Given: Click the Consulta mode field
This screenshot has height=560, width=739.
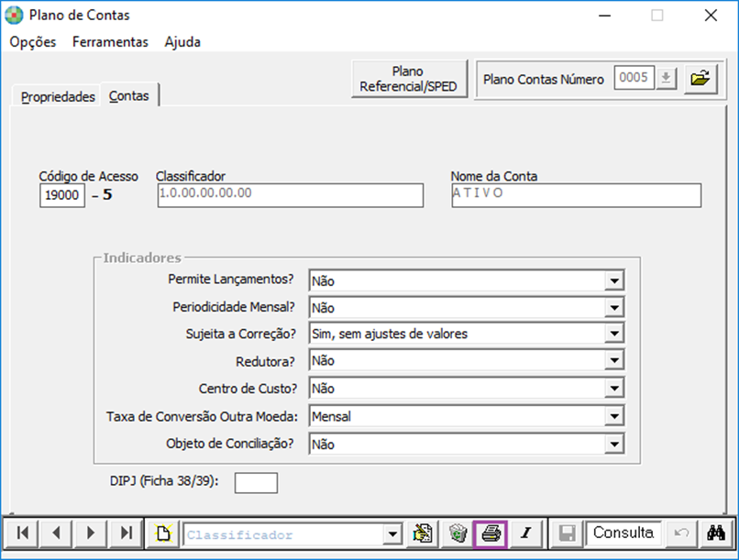Looking at the screenshot, I should tap(623, 533).
